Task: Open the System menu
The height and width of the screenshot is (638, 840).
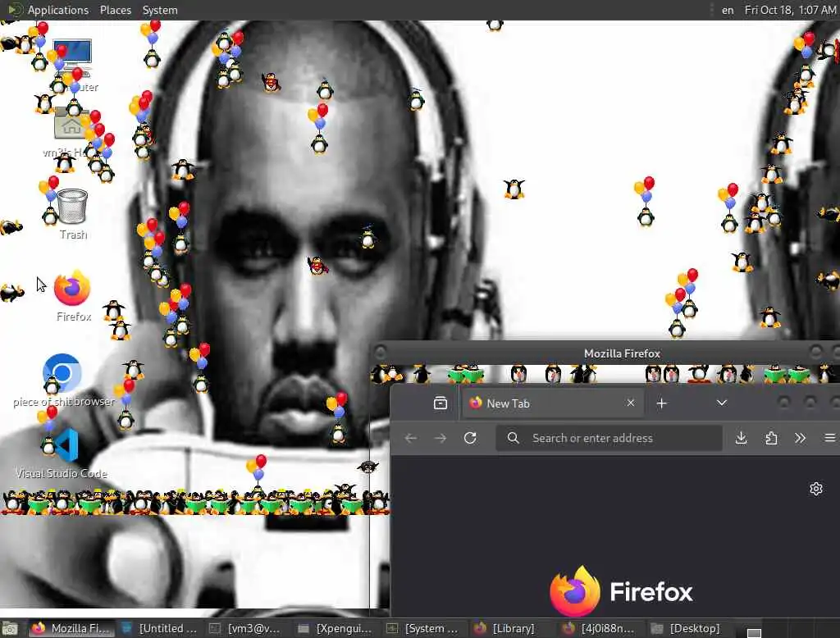Action: (160, 10)
